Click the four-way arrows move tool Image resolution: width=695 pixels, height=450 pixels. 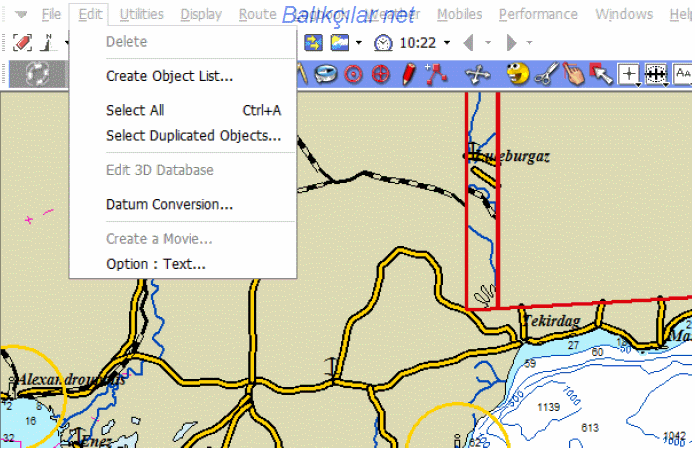tap(479, 74)
